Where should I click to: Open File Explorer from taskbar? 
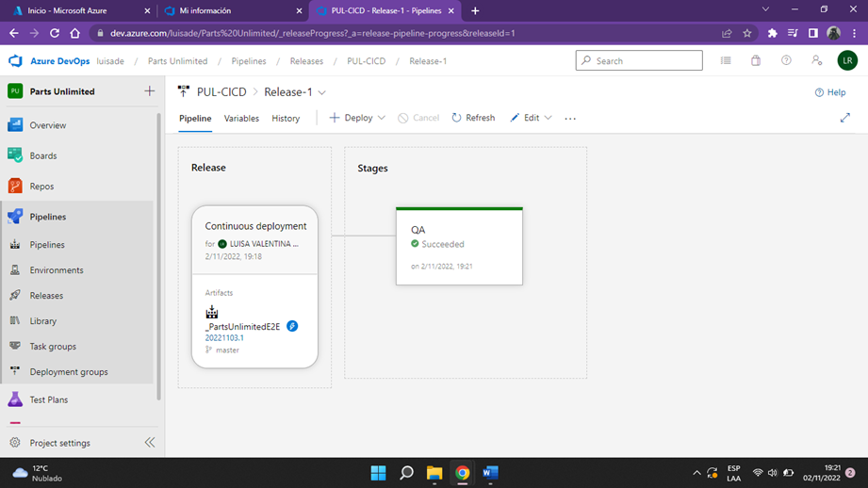coord(434,473)
